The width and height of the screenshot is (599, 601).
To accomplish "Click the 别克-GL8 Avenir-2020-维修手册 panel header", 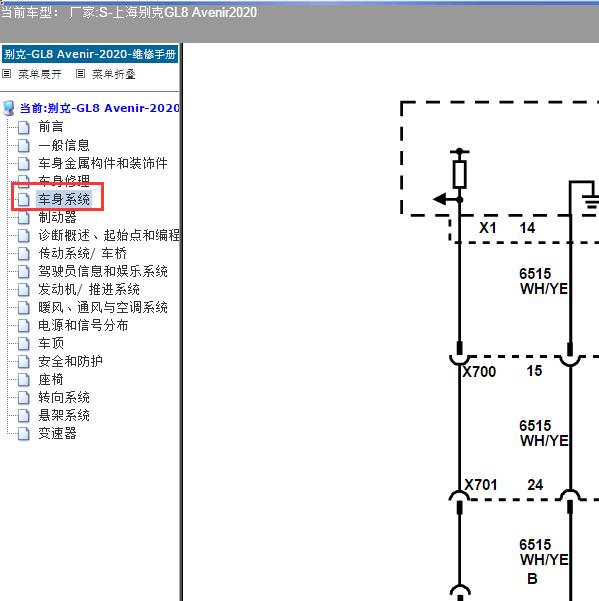I will [90, 54].
